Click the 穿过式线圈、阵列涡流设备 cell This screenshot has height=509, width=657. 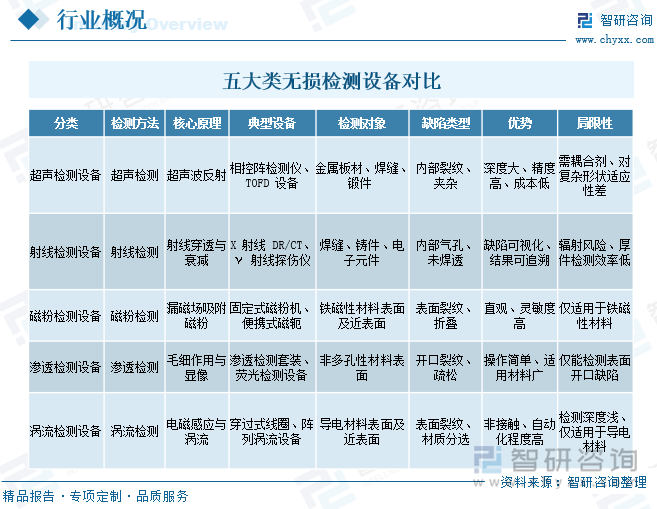(x=272, y=431)
